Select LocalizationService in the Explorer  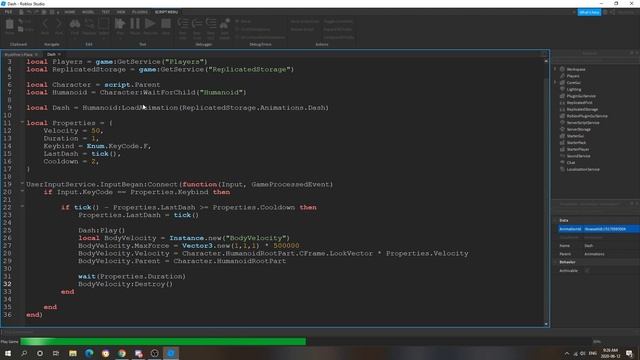[583, 169]
